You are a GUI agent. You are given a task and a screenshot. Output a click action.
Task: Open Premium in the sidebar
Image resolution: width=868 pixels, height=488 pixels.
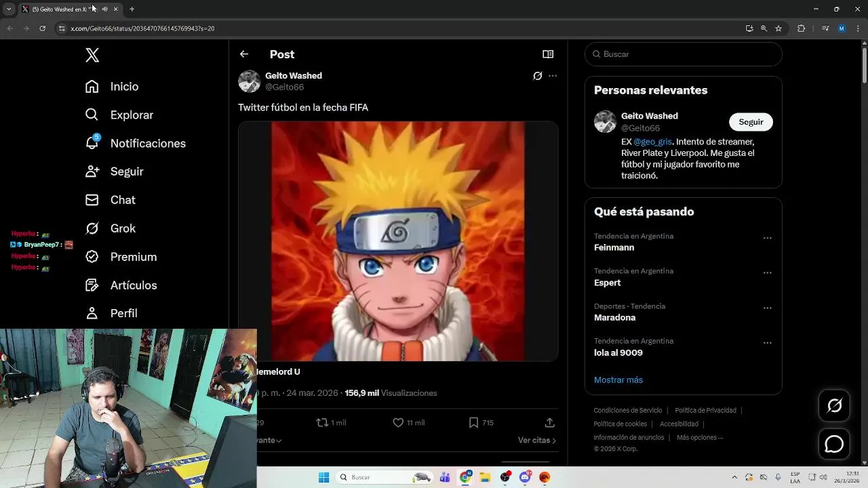point(121,257)
